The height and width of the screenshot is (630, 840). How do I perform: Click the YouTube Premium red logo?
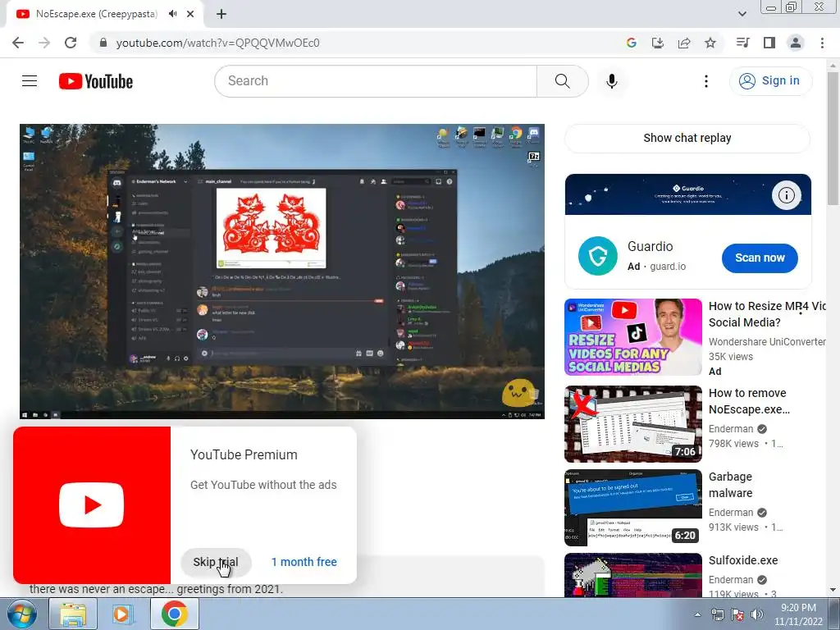point(92,505)
